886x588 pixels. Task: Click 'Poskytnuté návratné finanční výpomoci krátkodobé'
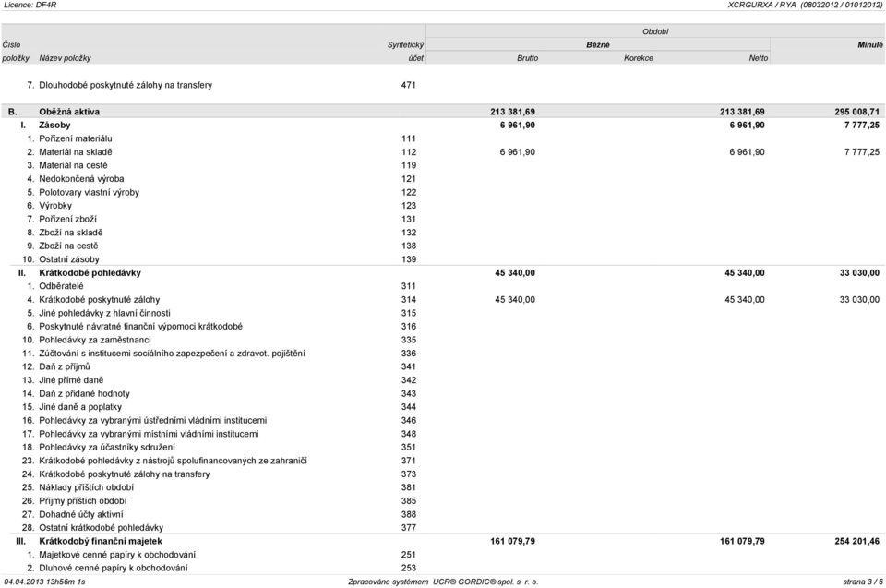[140, 326]
